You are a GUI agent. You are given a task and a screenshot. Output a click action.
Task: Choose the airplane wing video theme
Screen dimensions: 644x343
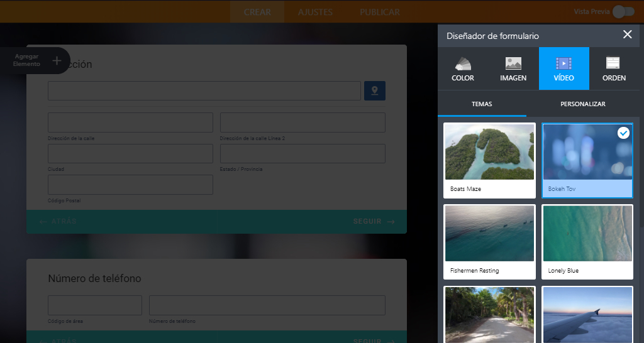tap(587, 315)
